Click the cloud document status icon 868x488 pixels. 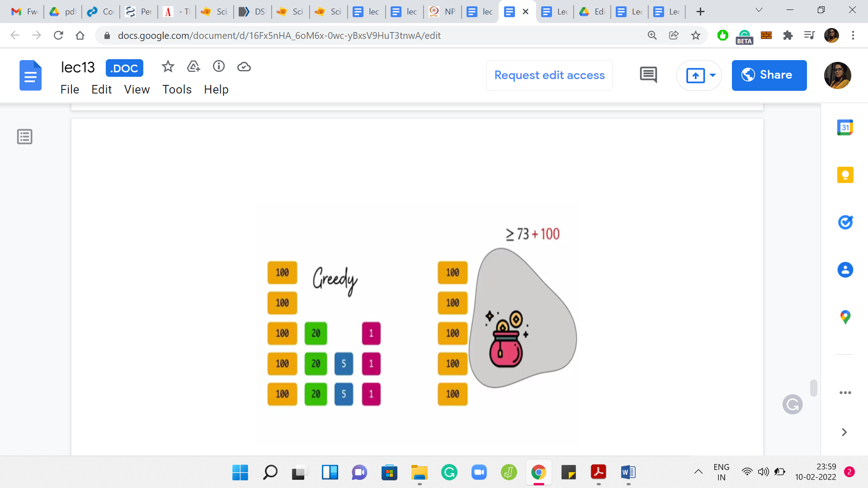point(244,67)
